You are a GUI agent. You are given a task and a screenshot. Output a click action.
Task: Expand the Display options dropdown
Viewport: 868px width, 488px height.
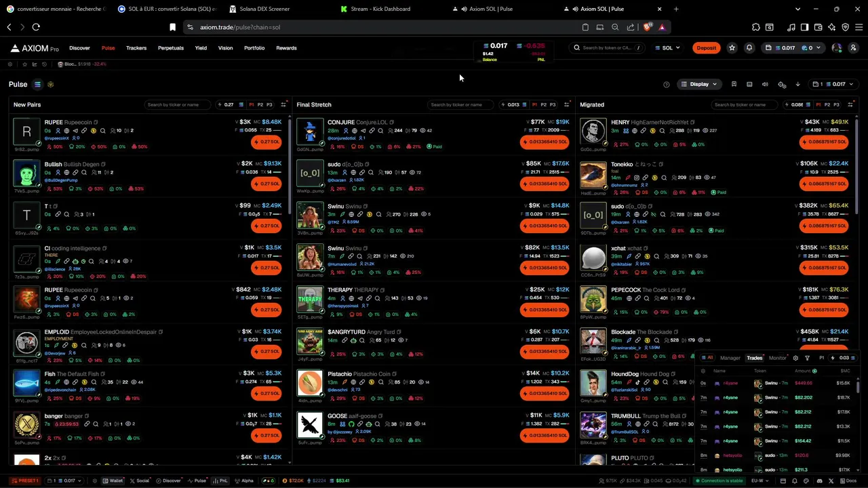[x=699, y=84]
